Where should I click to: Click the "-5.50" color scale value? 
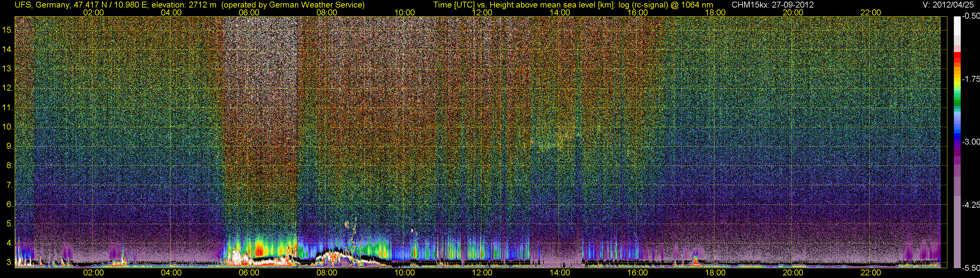click(x=971, y=268)
